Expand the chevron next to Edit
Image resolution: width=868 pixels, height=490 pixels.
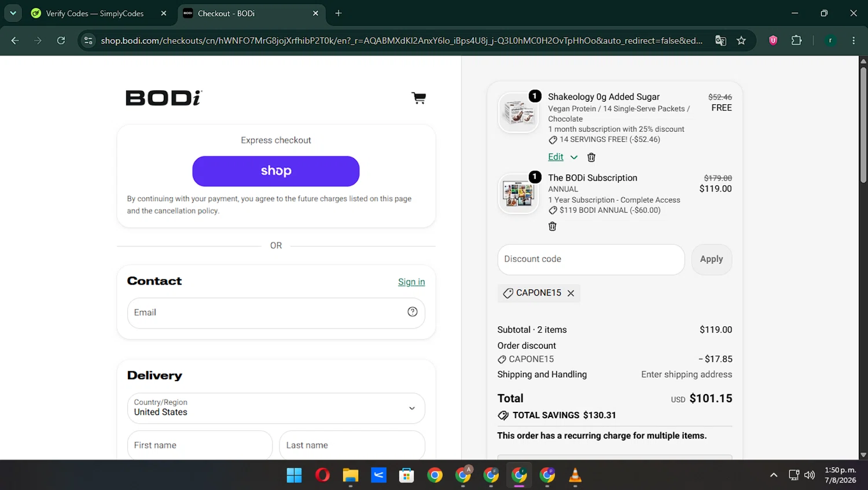[574, 157]
